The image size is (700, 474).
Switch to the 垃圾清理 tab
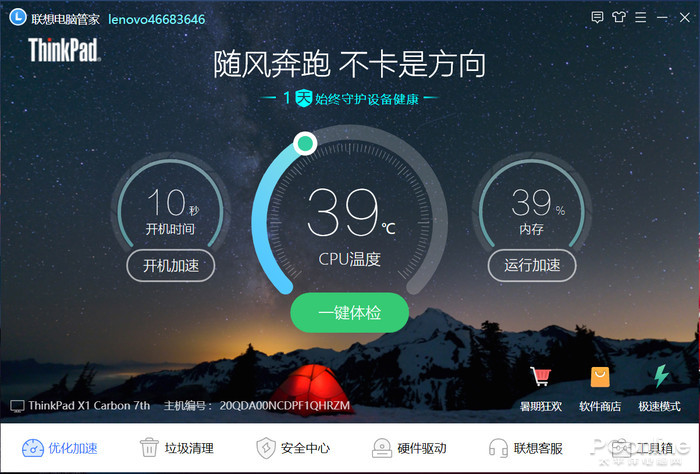click(177, 448)
